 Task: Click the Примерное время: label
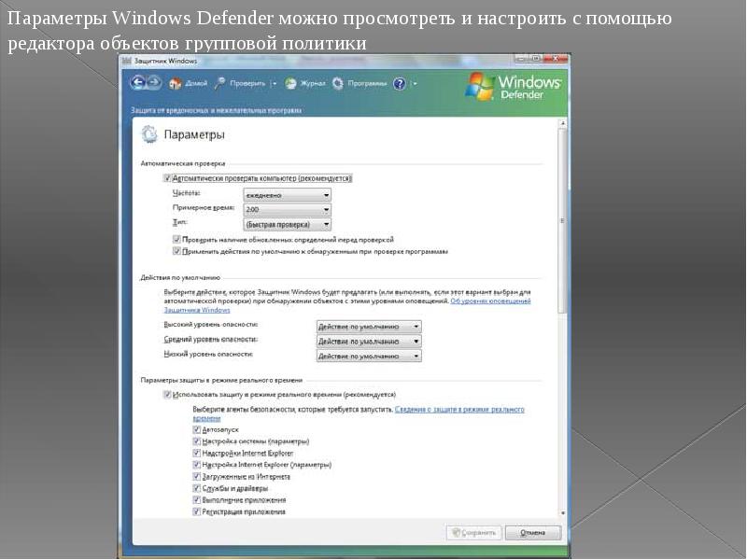[x=204, y=208]
